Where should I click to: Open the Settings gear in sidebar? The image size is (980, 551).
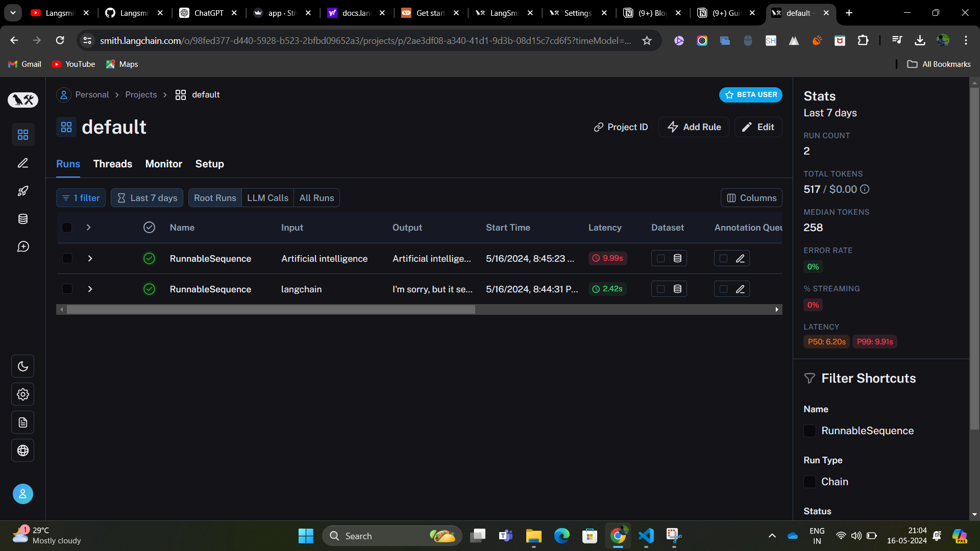coord(23,394)
